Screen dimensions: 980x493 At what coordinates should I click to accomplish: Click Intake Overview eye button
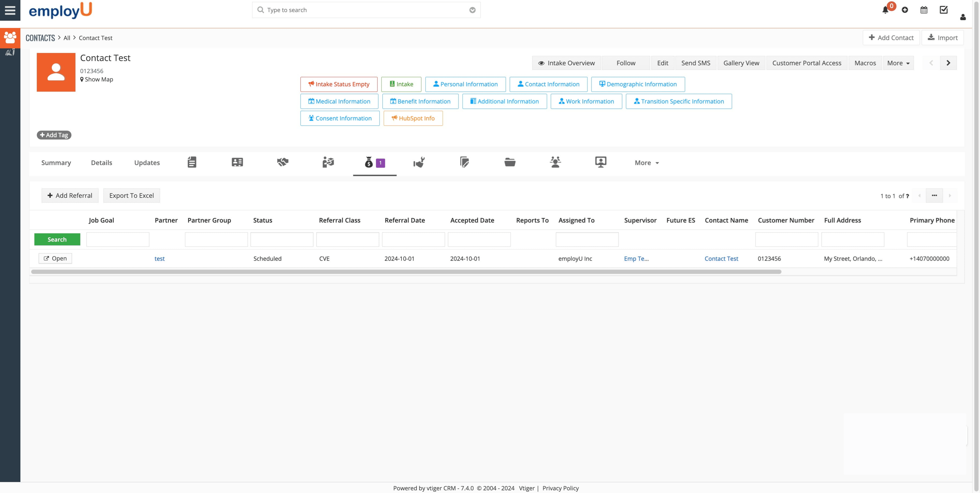566,63
